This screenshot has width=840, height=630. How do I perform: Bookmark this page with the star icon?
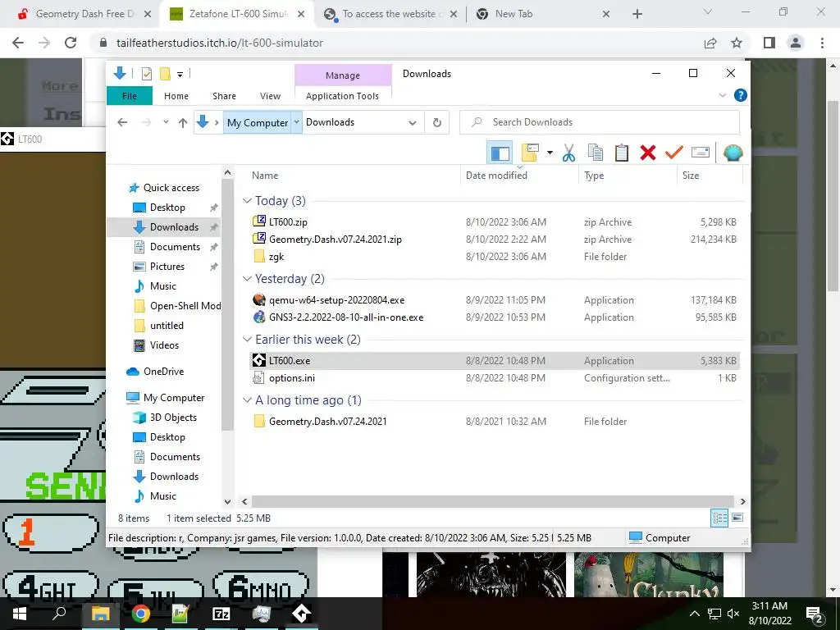pos(737,43)
